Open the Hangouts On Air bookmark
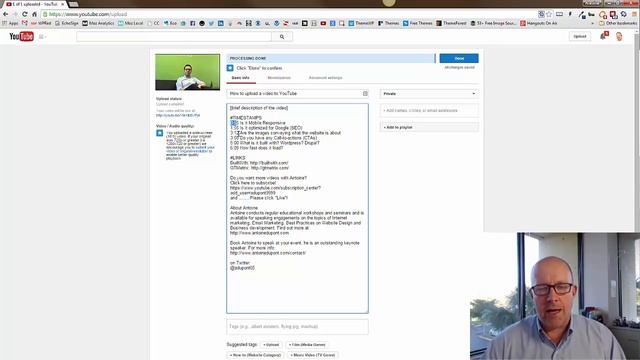This screenshot has width=640, height=360. tap(538, 23)
